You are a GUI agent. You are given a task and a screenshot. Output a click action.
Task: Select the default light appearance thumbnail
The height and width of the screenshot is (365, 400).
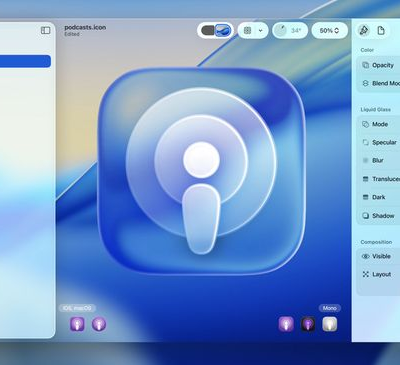point(286,324)
